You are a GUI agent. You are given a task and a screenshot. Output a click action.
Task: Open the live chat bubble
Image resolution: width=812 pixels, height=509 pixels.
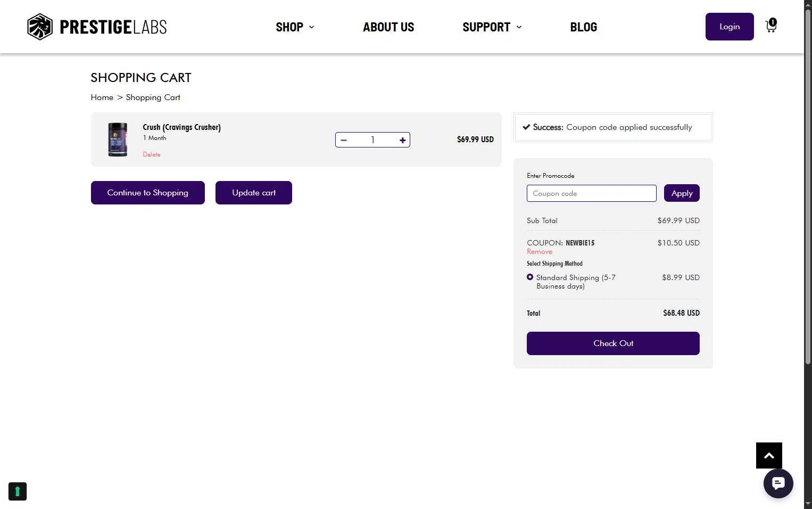[778, 483]
